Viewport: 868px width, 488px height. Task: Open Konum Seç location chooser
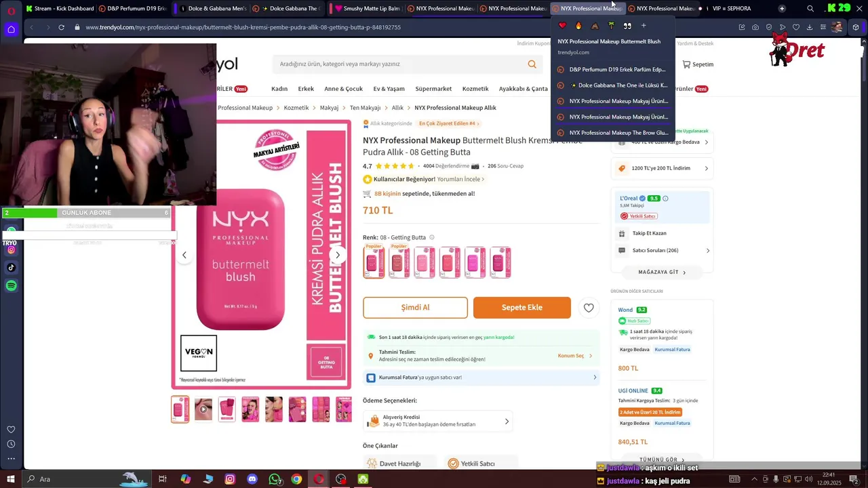pos(574,356)
